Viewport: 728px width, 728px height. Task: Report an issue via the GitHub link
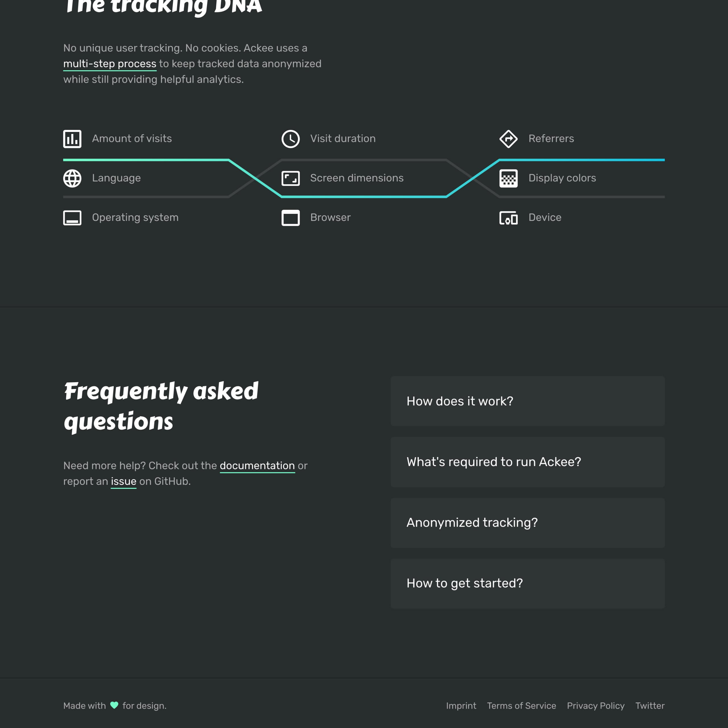(x=124, y=481)
